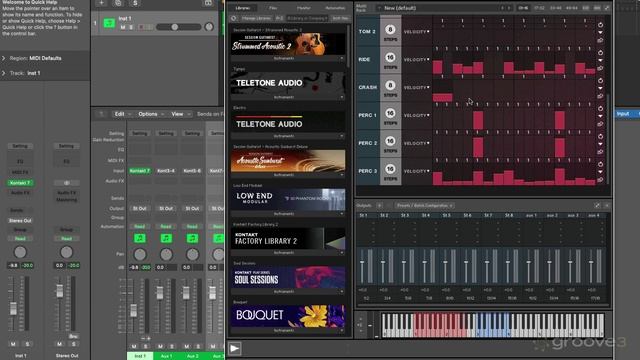Solo the Aux 1 strip in the mixer

171,346
